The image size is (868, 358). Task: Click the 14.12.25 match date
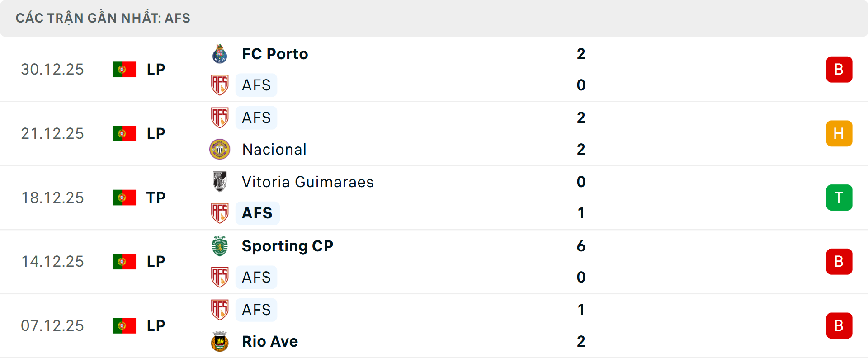(x=52, y=262)
